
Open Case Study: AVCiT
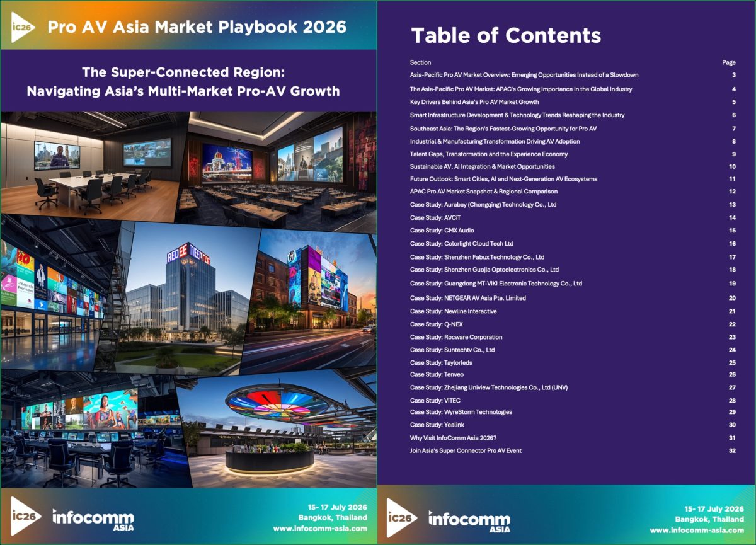tap(437, 218)
